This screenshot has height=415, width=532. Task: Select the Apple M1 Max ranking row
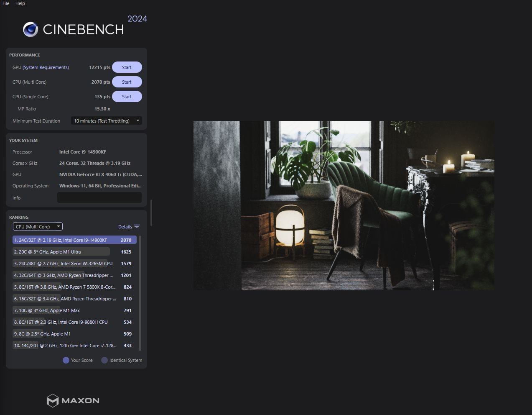pyautogui.click(x=74, y=310)
